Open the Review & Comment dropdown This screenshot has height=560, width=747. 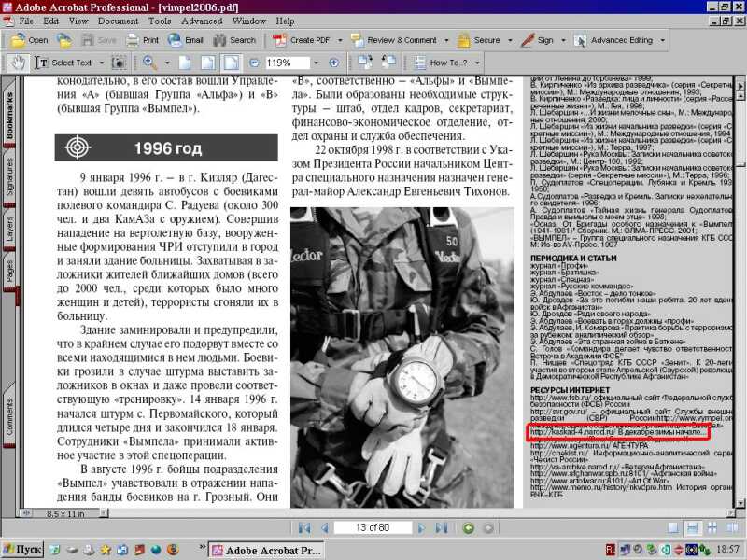(444, 40)
